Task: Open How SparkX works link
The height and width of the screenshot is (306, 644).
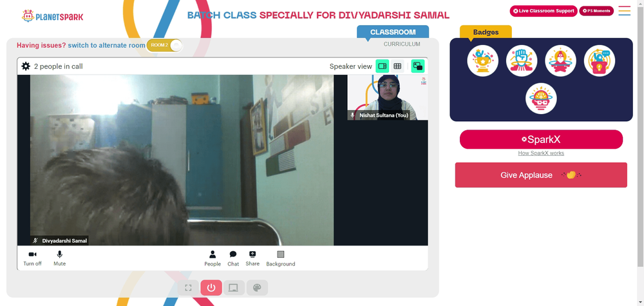Action: click(541, 153)
